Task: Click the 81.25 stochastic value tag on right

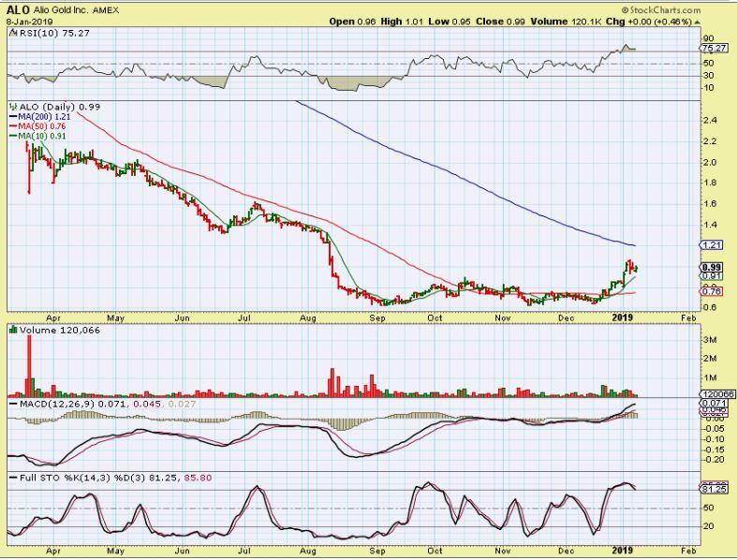Action: pos(714,490)
